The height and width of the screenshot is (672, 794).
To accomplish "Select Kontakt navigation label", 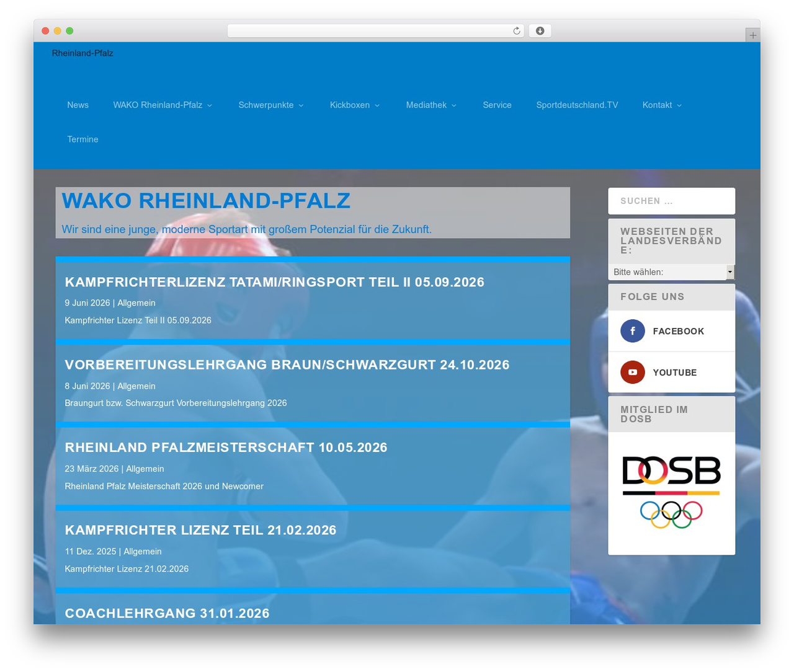I will (658, 105).
